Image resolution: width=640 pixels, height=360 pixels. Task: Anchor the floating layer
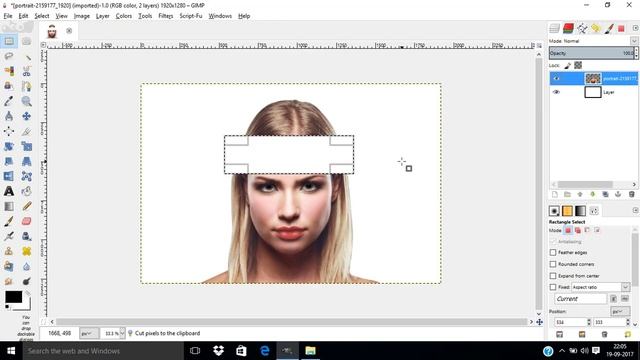(x=618, y=194)
